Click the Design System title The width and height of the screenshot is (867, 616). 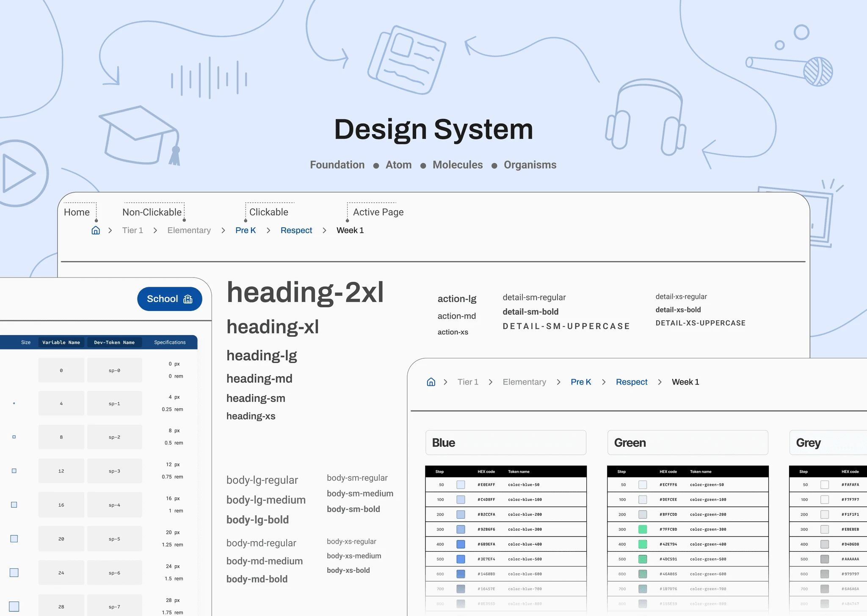pos(433,129)
